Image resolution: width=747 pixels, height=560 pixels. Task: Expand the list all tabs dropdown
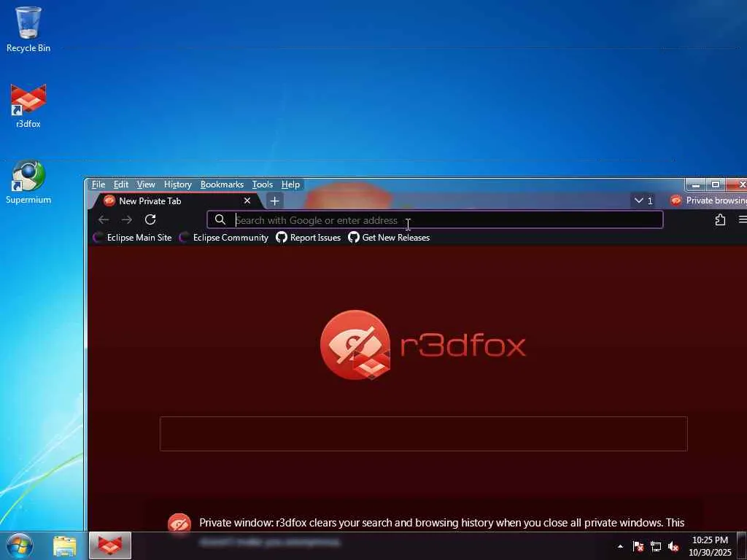coord(643,201)
